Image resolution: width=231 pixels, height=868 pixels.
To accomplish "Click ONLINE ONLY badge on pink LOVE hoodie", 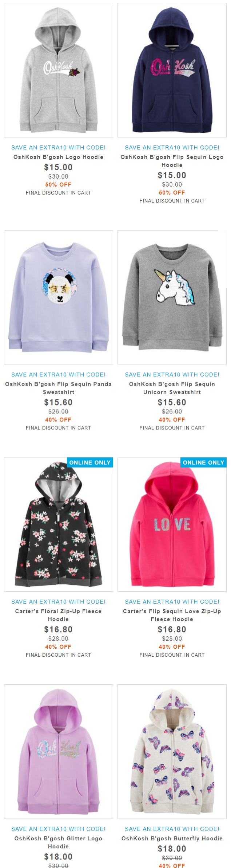I will [x=203, y=463].
